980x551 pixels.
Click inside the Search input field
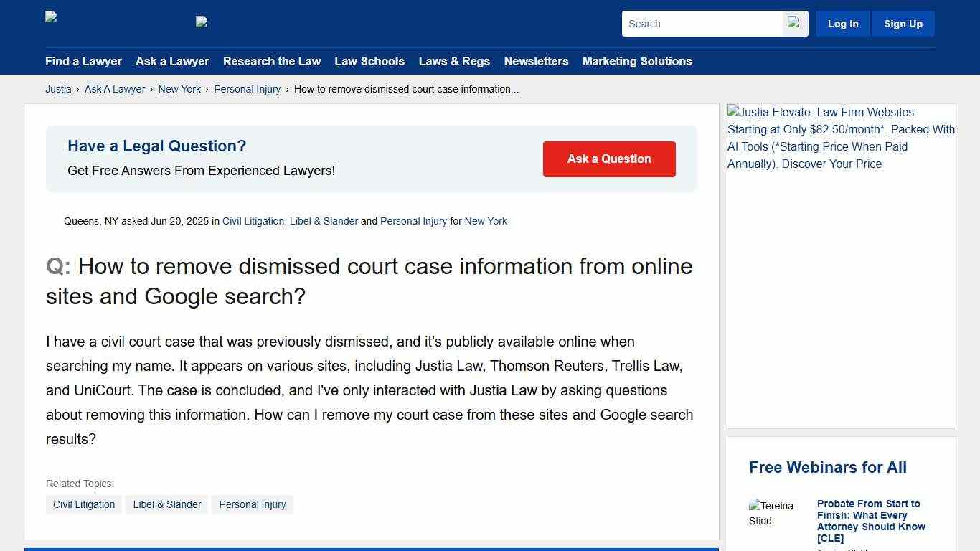699,23
